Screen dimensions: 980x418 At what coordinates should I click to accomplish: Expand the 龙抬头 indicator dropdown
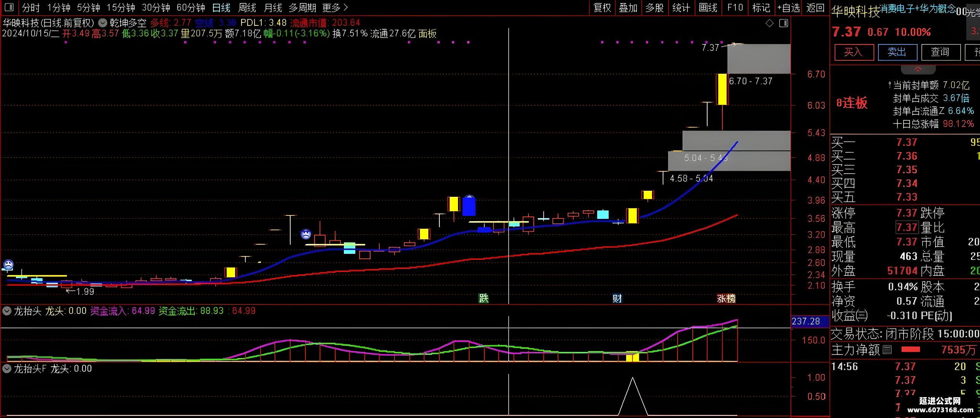(7, 311)
